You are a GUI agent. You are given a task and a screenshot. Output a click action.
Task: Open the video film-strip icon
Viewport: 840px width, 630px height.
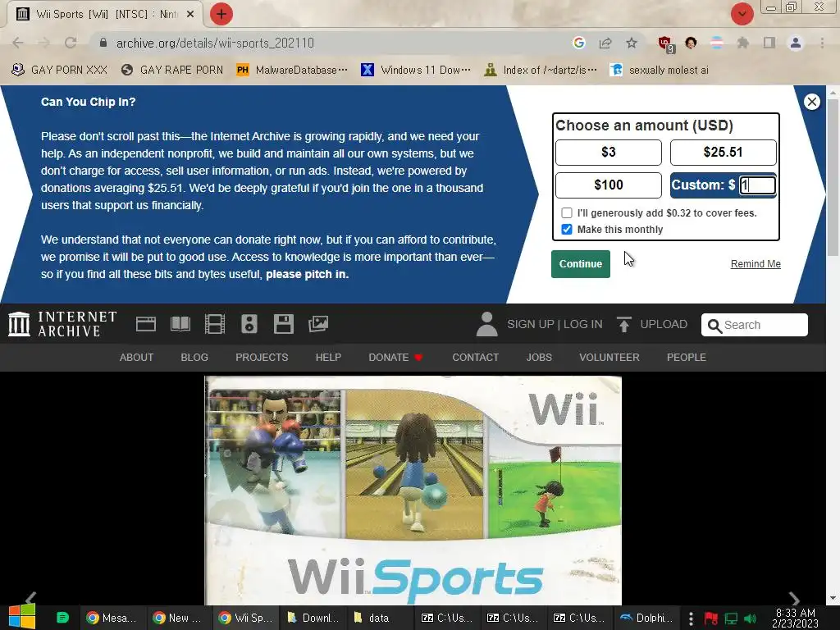pyautogui.click(x=215, y=324)
